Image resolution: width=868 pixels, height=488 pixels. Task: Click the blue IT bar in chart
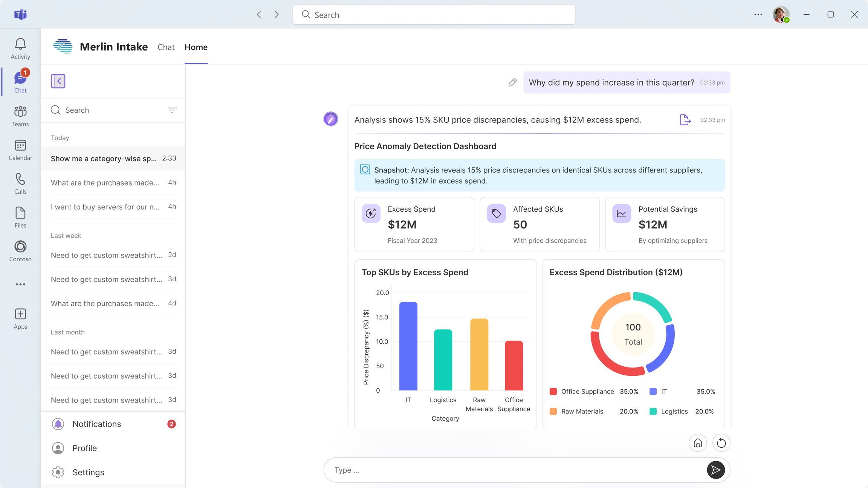tap(408, 346)
